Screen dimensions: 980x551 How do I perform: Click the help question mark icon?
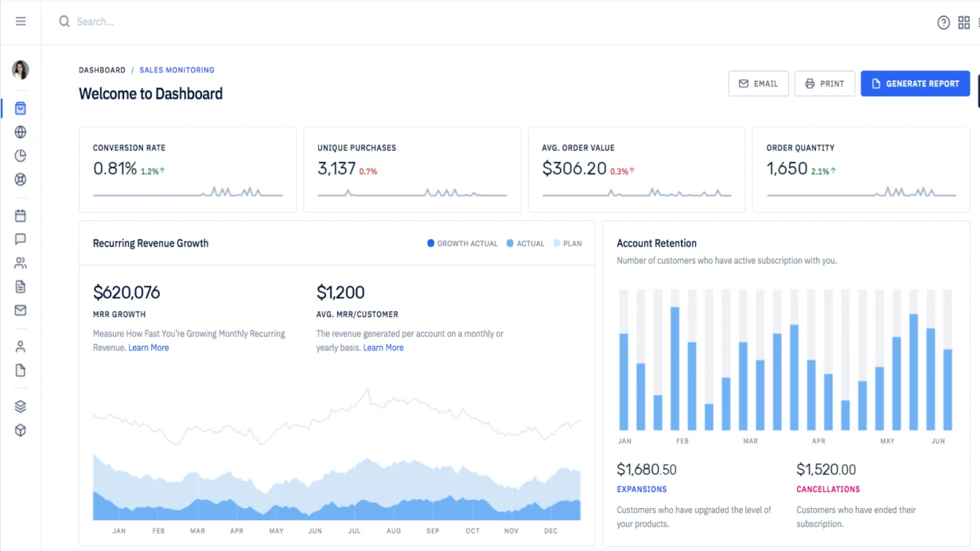tap(943, 22)
